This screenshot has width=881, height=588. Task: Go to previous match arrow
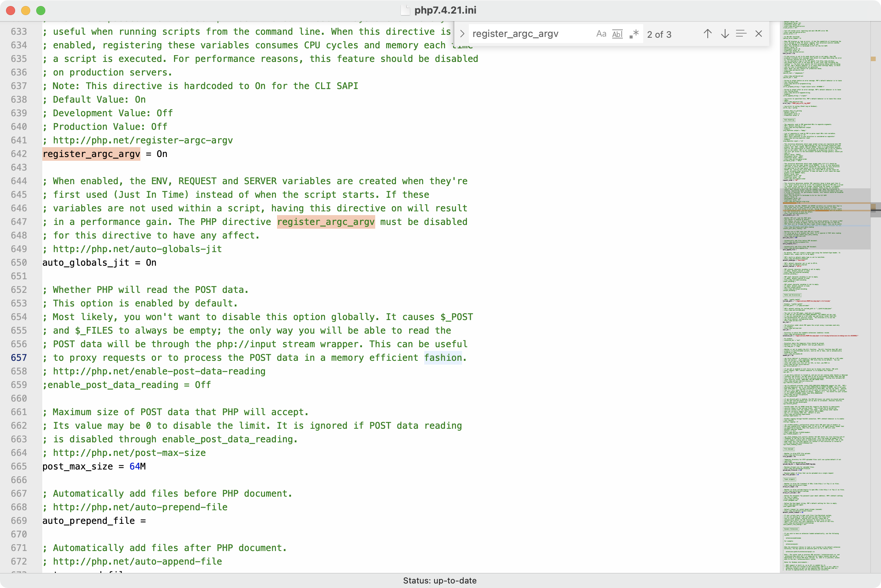pos(708,34)
